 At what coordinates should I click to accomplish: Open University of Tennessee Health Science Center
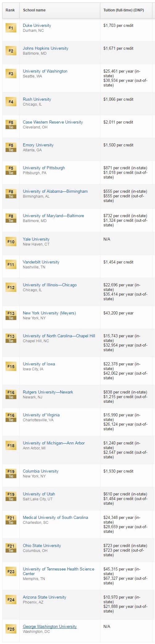point(59,571)
